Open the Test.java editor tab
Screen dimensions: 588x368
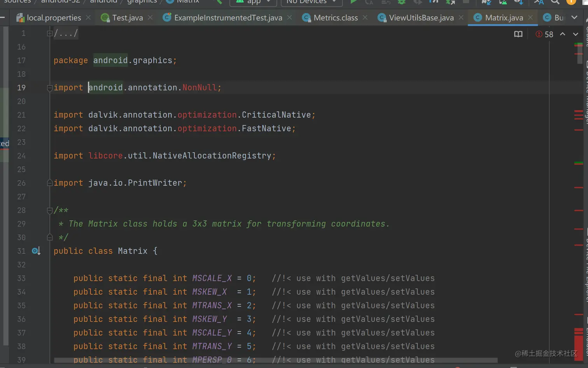tap(127, 18)
